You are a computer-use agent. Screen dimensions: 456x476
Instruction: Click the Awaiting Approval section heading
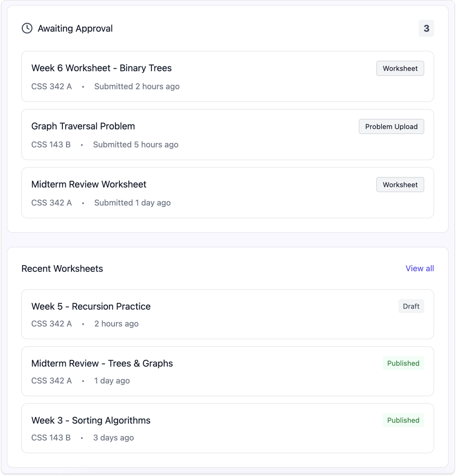click(75, 28)
